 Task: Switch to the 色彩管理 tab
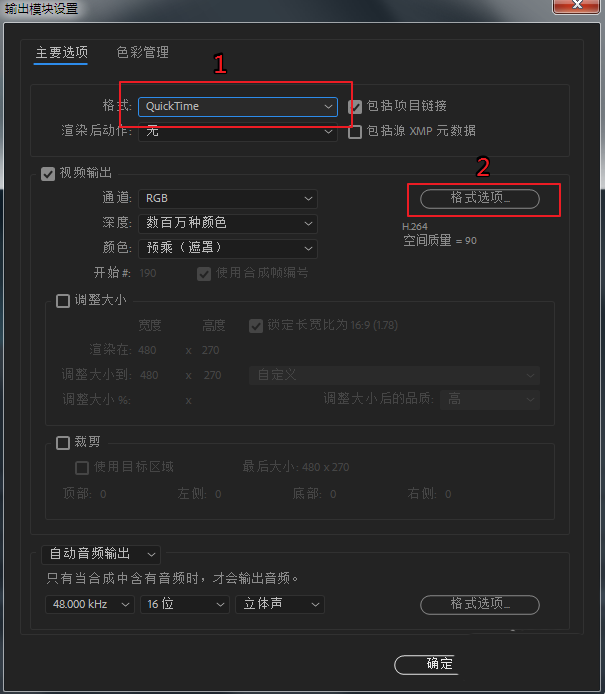pos(143,53)
